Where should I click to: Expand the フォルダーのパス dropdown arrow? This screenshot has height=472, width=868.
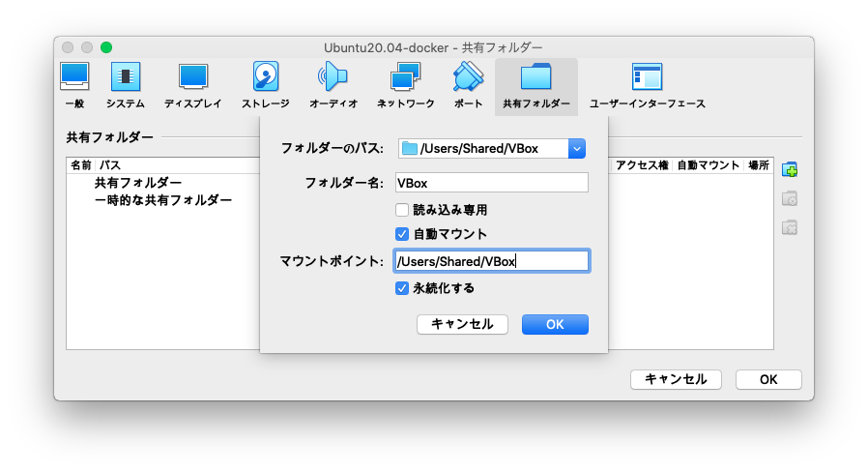(577, 149)
